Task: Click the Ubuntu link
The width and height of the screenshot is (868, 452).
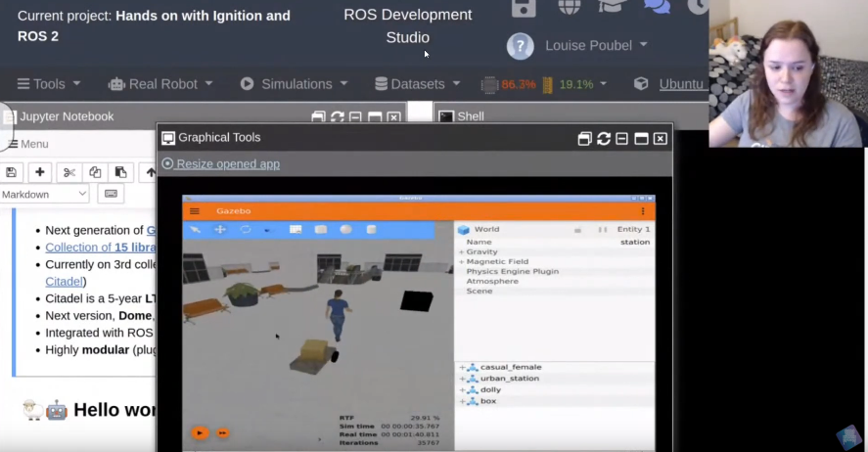Action: [681, 84]
